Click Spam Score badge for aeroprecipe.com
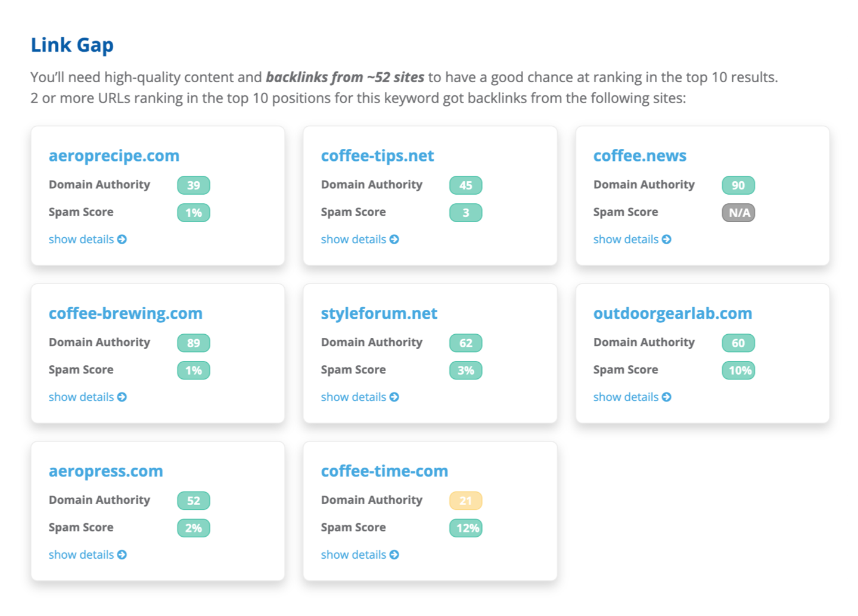This screenshot has height=616, width=858. (194, 213)
